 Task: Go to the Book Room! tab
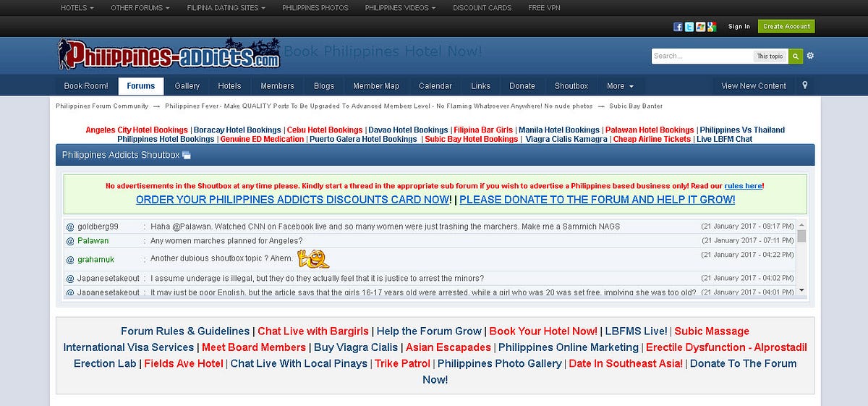pyautogui.click(x=86, y=85)
